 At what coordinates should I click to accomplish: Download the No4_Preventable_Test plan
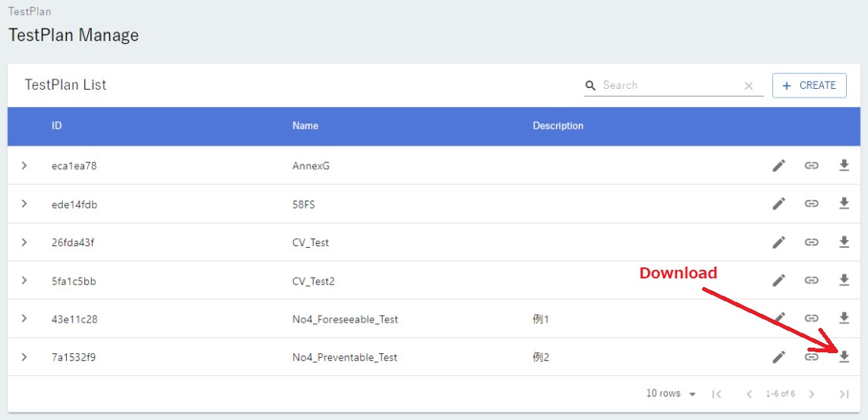click(844, 357)
